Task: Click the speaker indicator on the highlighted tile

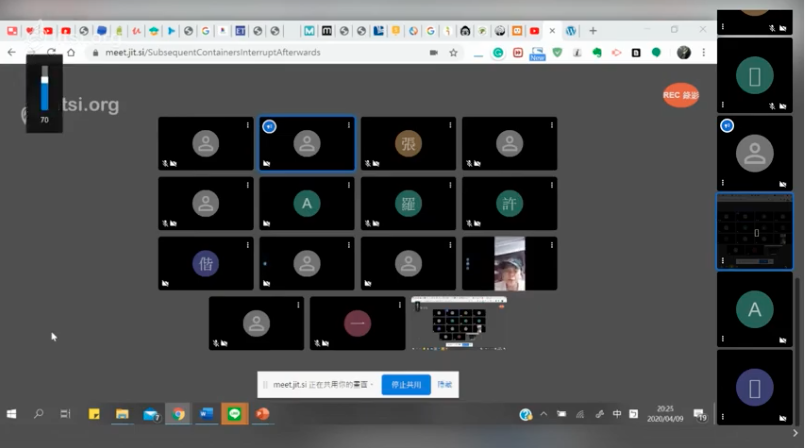Action: 269,126
